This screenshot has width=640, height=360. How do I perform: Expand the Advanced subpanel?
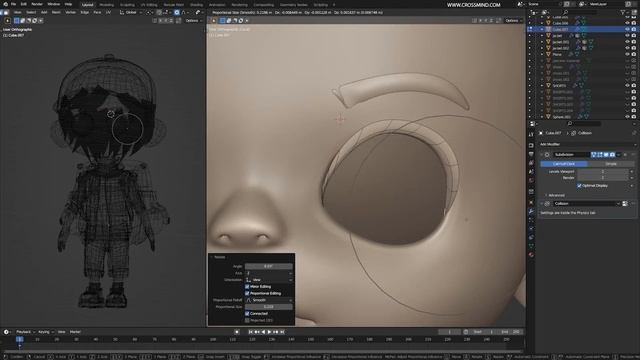(x=555, y=195)
